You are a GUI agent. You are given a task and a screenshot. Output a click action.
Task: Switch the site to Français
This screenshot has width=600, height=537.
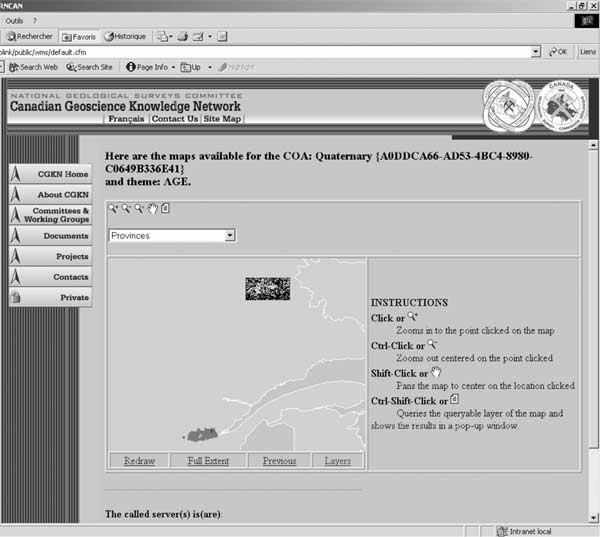pyautogui.click(x=127, y=118)
